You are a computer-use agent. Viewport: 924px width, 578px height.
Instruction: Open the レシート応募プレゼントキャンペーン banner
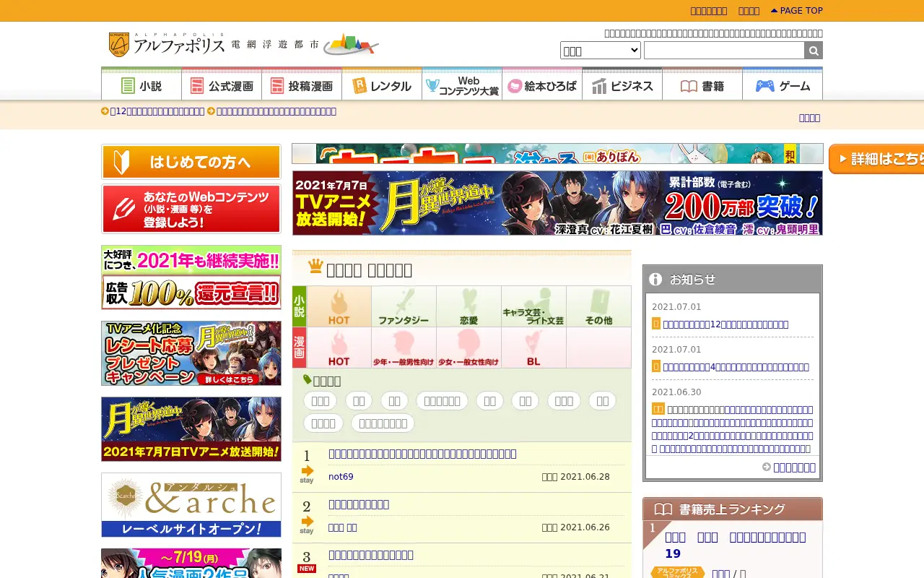pos(191,353)
